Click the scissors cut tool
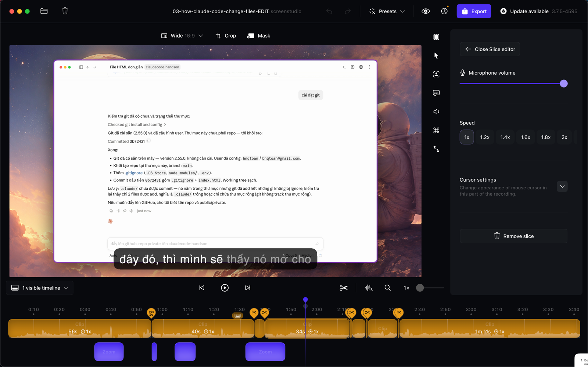Image resolution: width=588 pixels, height=367 pixels. point(344,288)
